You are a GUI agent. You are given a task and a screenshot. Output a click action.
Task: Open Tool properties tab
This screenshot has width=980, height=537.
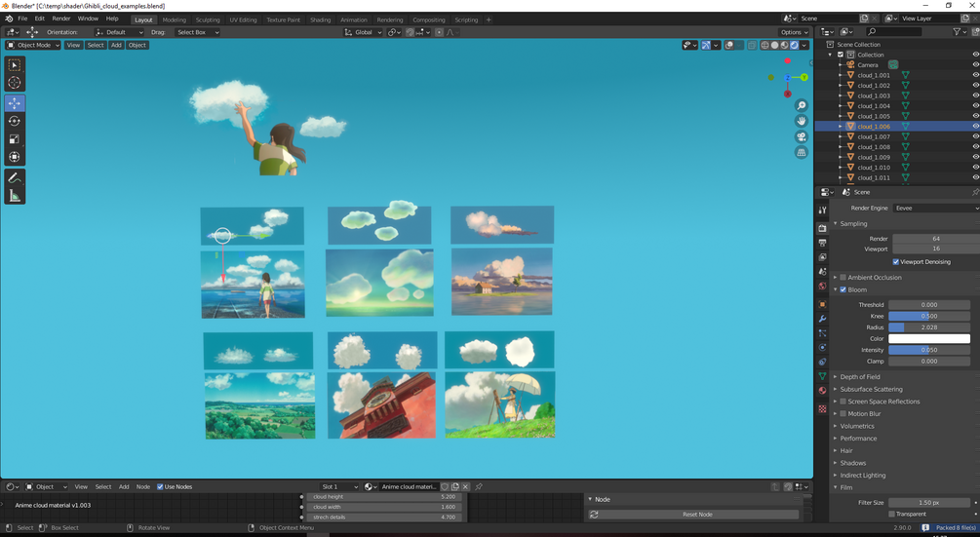[x=822, y=210]
